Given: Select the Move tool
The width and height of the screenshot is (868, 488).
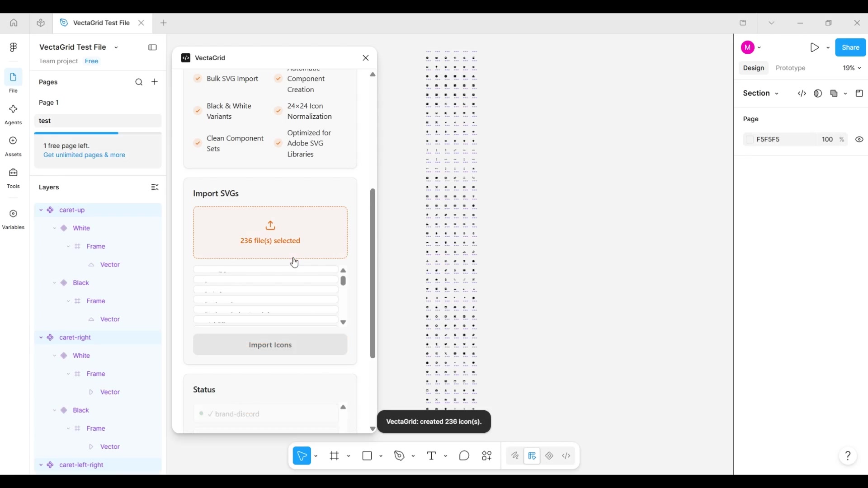Looking at the screenshot, I should coord(302,456).
